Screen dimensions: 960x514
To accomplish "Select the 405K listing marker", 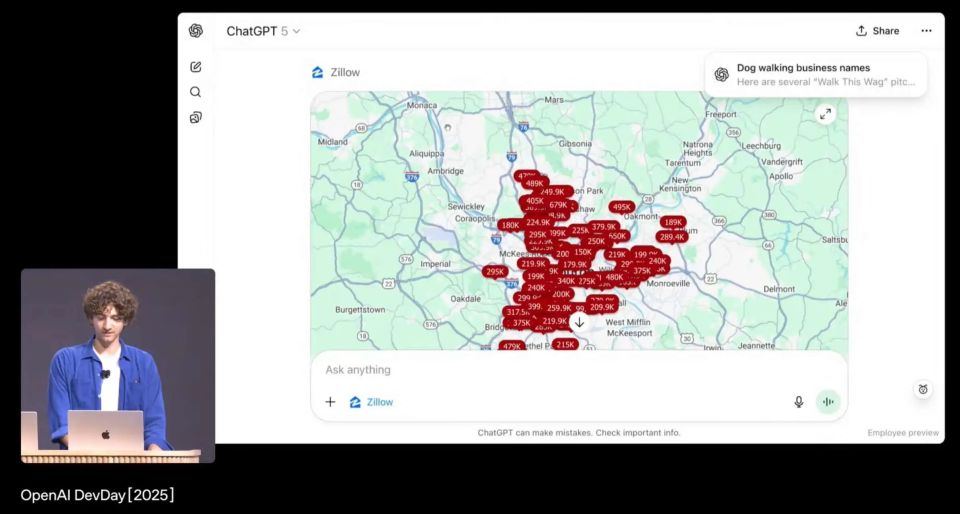I will (x=534, y=201).
